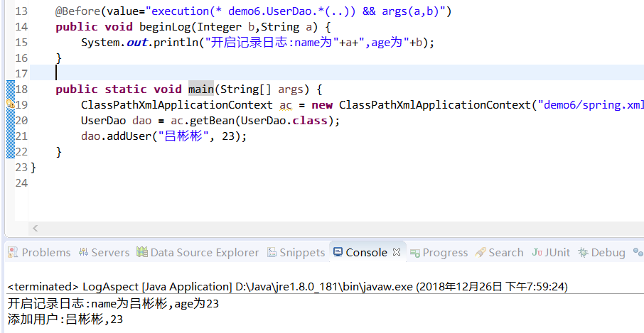Click the terminated LogAspect console header
The height and width of the screenshot is (333, 644).
287,287
